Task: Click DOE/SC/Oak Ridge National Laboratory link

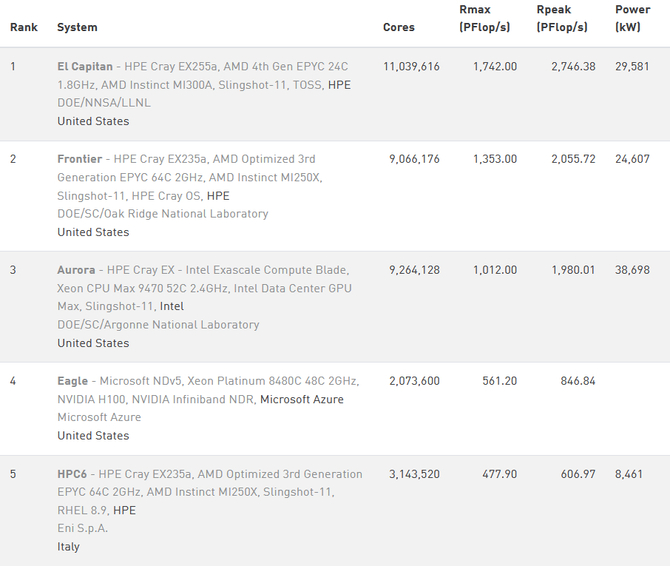Action: [x=163, y=214]
